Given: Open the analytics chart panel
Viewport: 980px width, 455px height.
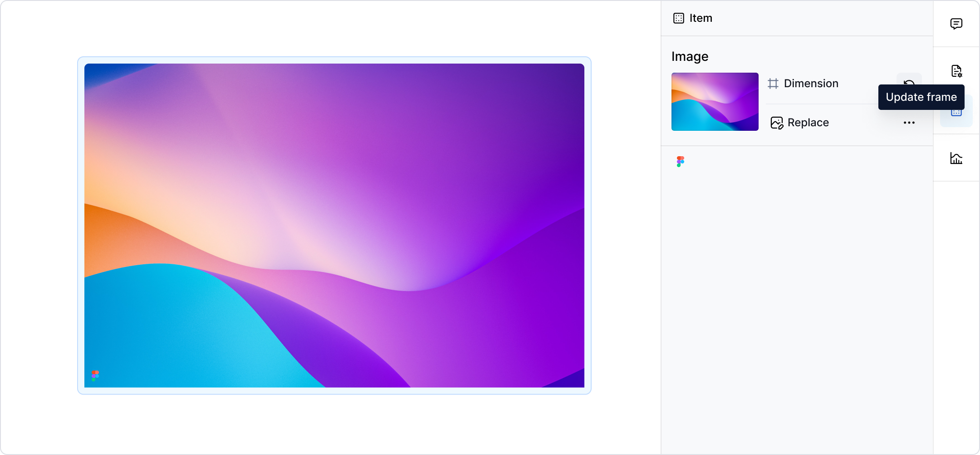Looking at the screenshot, I should tap(956, 158).
